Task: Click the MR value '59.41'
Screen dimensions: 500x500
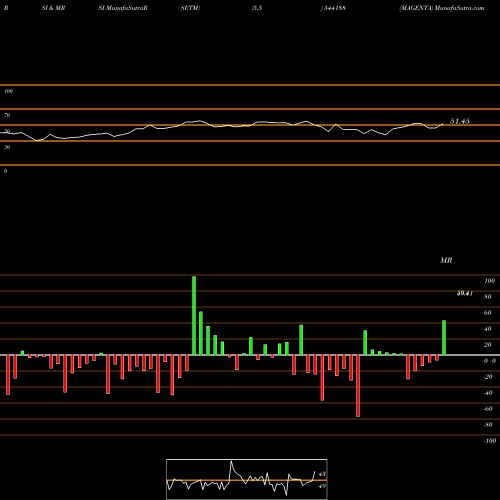Action: [465, 293]
